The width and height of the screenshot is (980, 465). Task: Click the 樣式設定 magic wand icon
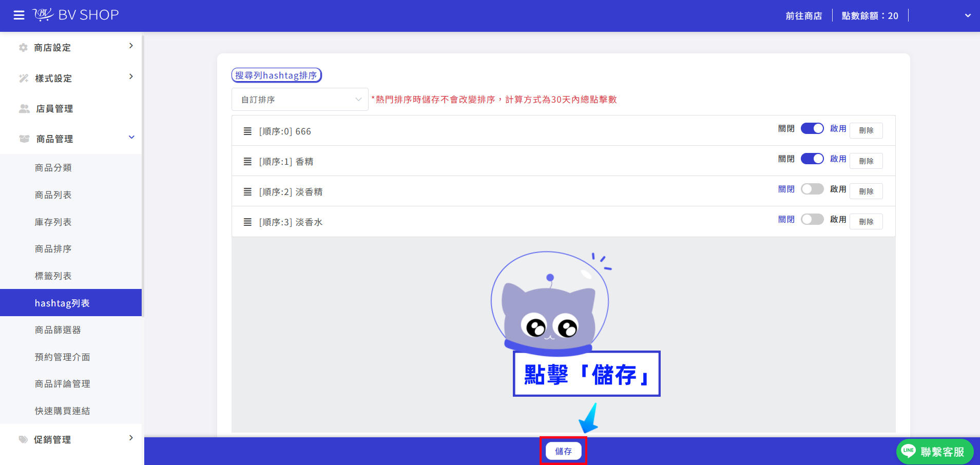pos(24,79)
